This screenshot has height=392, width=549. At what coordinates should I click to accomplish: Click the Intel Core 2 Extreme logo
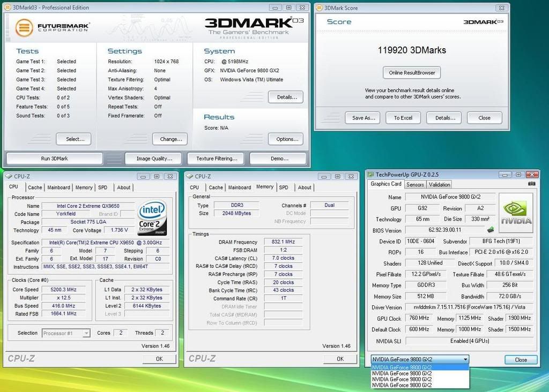click(x=152, y=217)
